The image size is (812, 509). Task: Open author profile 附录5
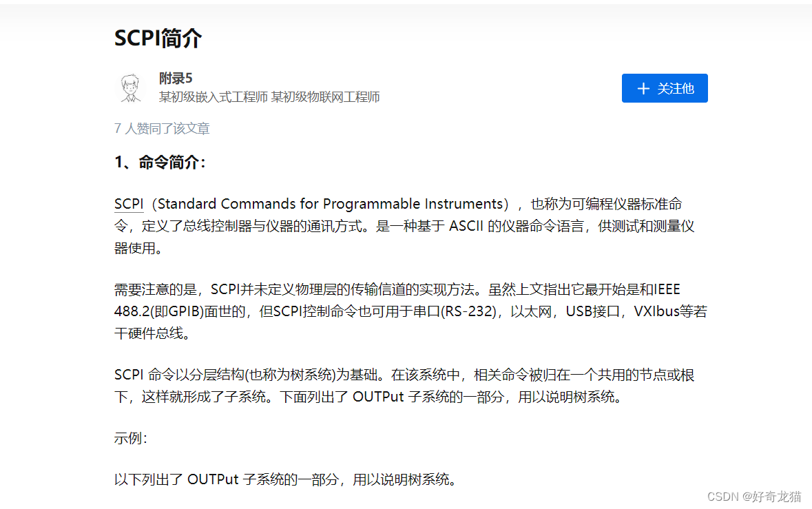(176, 79)
